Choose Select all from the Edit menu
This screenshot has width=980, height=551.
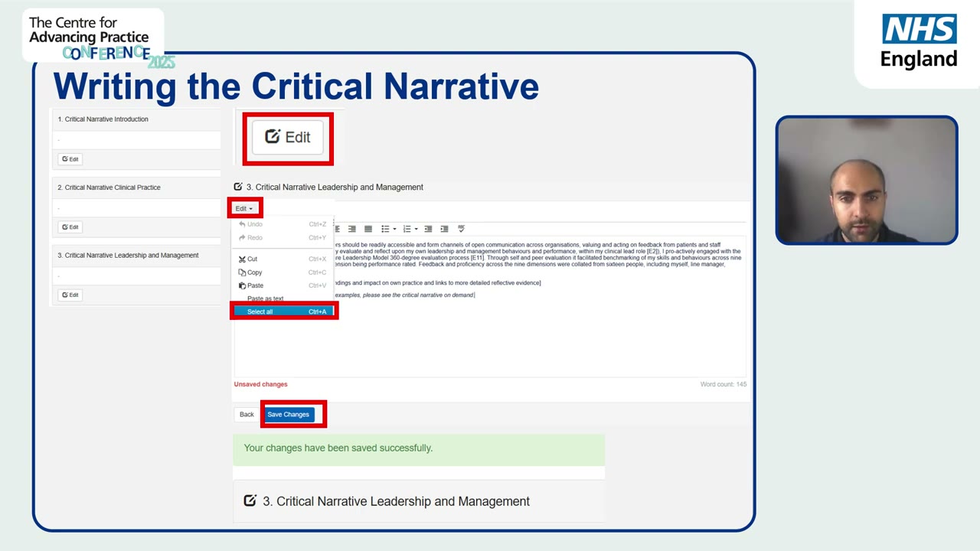tap(283, 311)
